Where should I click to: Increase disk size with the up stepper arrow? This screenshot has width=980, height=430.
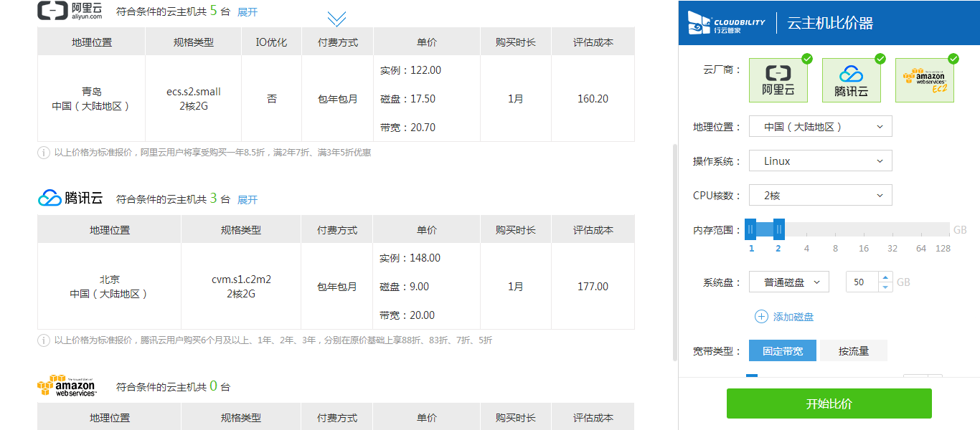point(885,277)
